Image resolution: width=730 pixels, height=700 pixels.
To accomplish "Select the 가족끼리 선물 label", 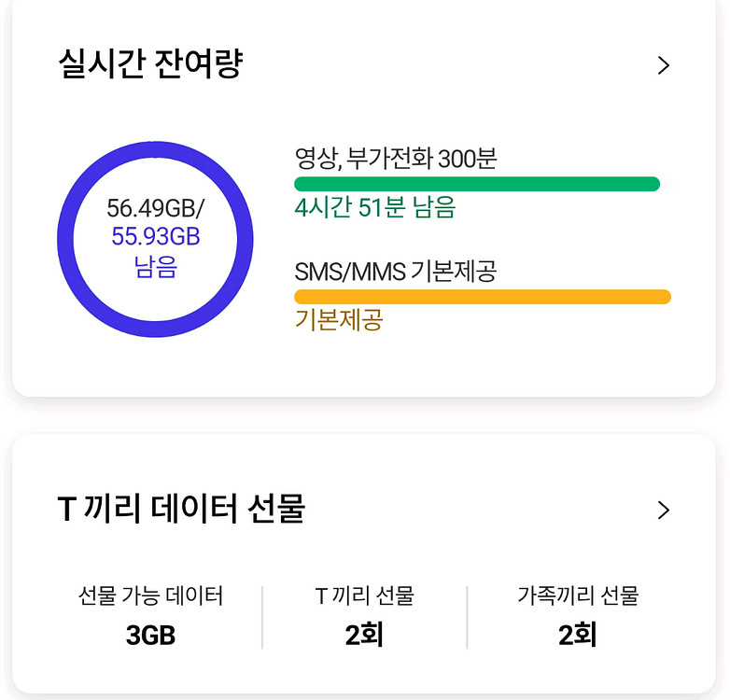I will coord(578,595).
